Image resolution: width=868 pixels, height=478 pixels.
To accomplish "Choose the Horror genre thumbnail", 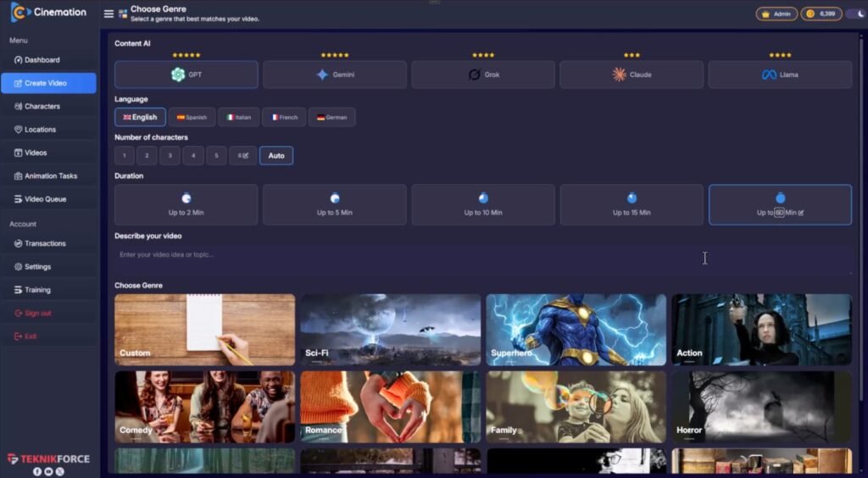I will 762,407.
